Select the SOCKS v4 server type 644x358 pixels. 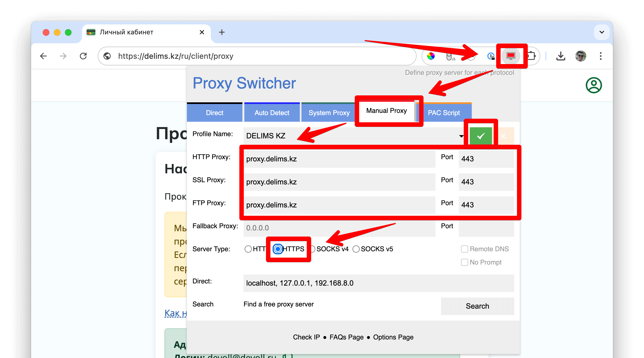click(x=313, y=249)
